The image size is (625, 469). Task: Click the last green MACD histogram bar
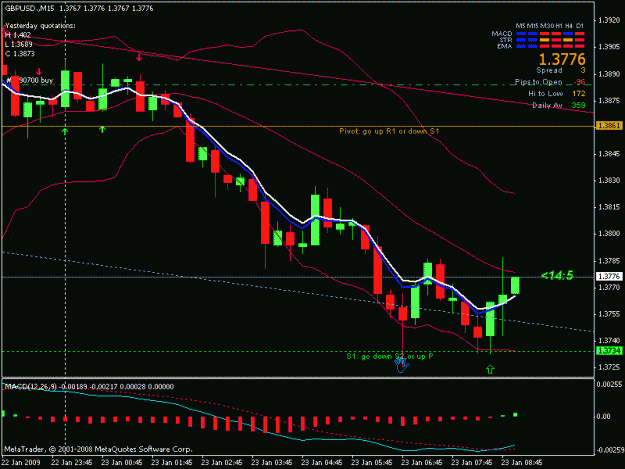[x=515, y=415]
